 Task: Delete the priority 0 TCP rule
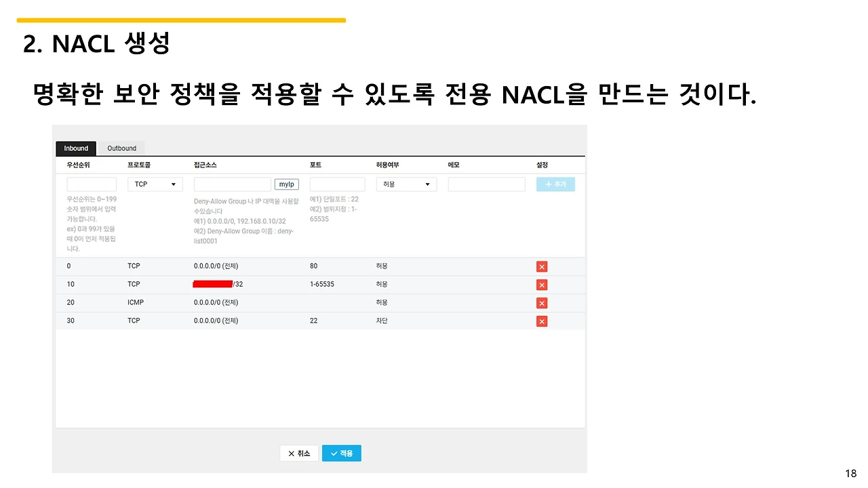[541, 266]
